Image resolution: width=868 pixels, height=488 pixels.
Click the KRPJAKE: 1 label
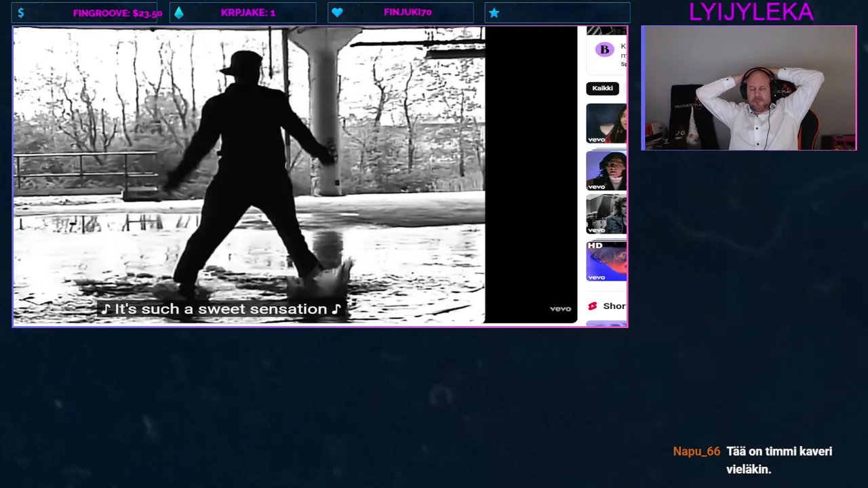coord(248,13)
